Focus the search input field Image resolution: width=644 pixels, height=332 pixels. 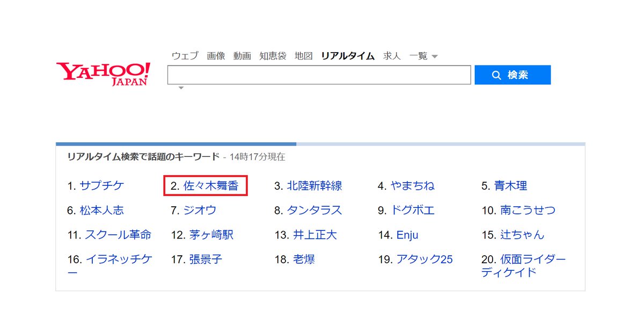tap(319, 75)
